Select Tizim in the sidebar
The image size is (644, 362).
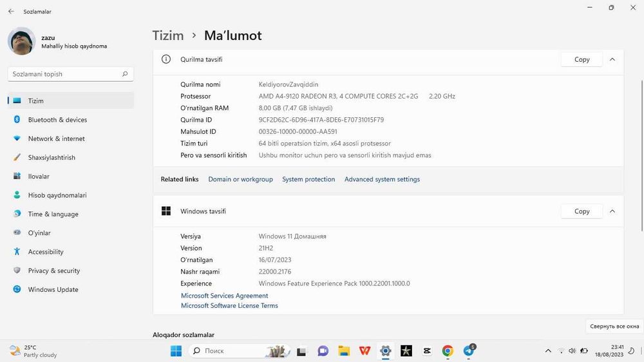click(71, 100)
